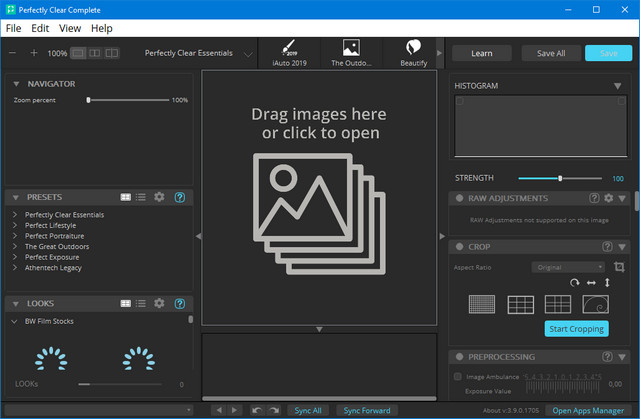The width and height of the screenshot is (640, 419).
Task: Open the Aspect Ratio dropdown
Action: coord(569,267)
